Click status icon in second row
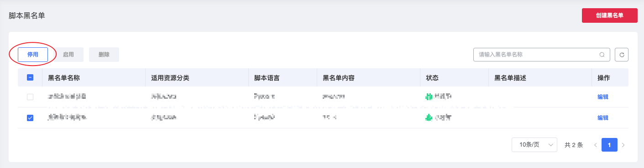644x168 pixels. [429, 117]
